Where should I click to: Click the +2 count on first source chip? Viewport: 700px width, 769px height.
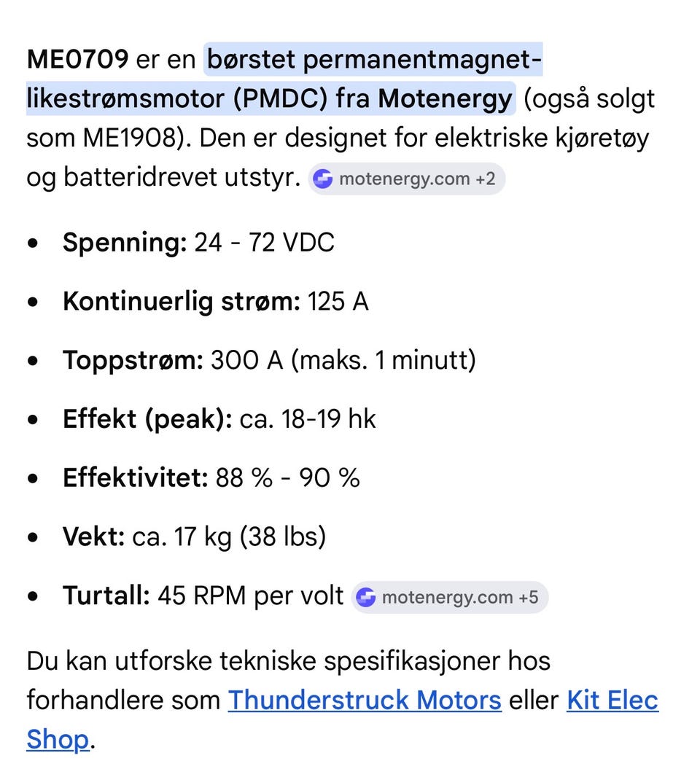click(x=486, y=179)
